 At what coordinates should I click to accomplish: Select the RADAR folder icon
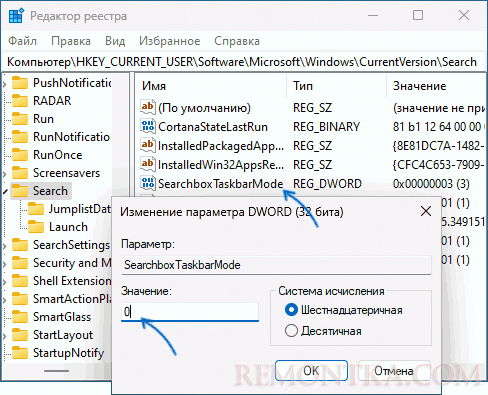click(20, 101)
